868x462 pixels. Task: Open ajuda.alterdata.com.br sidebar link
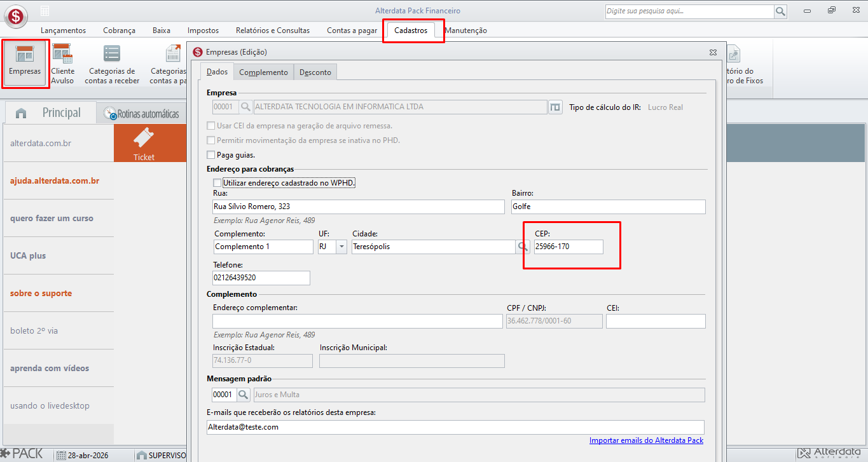[55, 180]
